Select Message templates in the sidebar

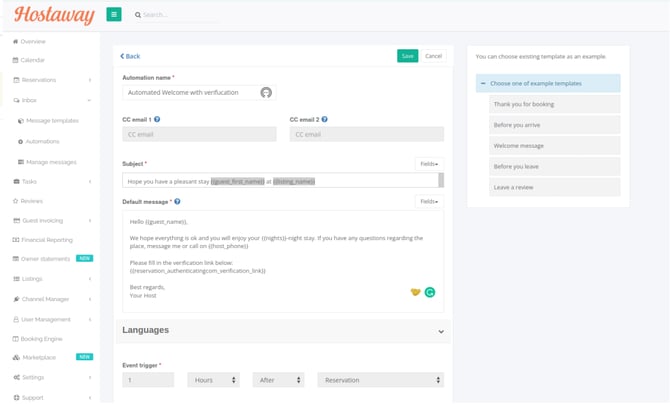point(51,121)
